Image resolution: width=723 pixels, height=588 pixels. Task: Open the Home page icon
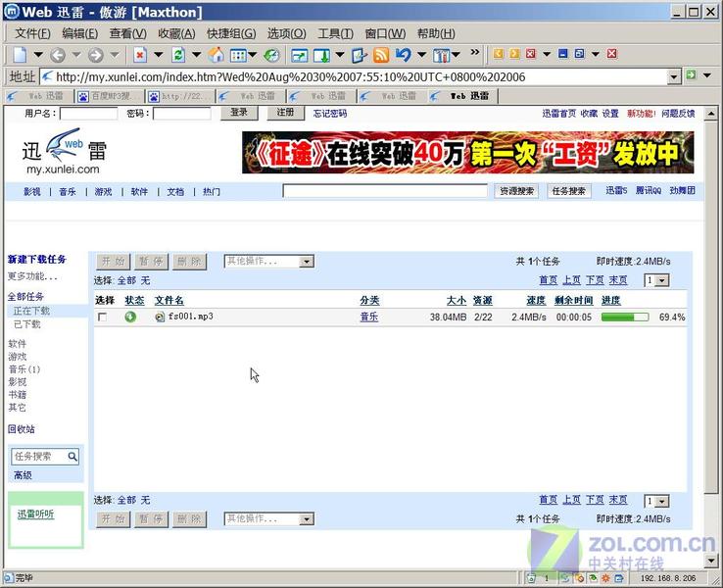(216, 55)
